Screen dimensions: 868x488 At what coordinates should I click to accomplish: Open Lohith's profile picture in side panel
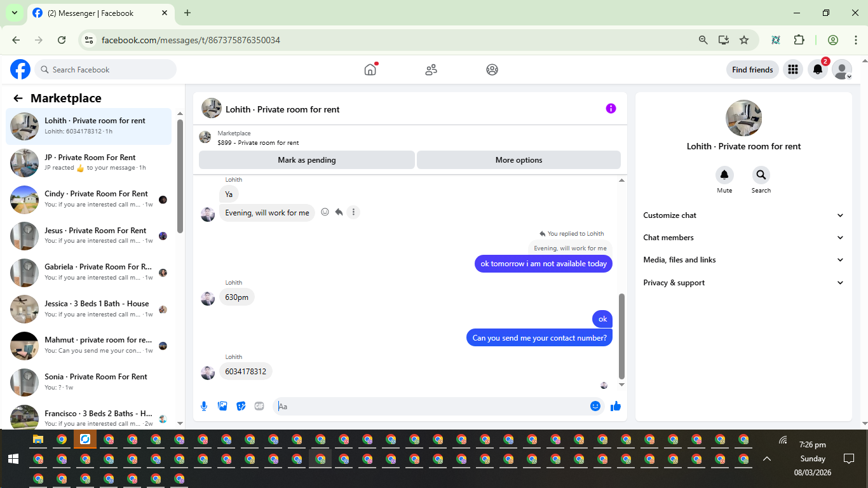(x=743, y=118)
